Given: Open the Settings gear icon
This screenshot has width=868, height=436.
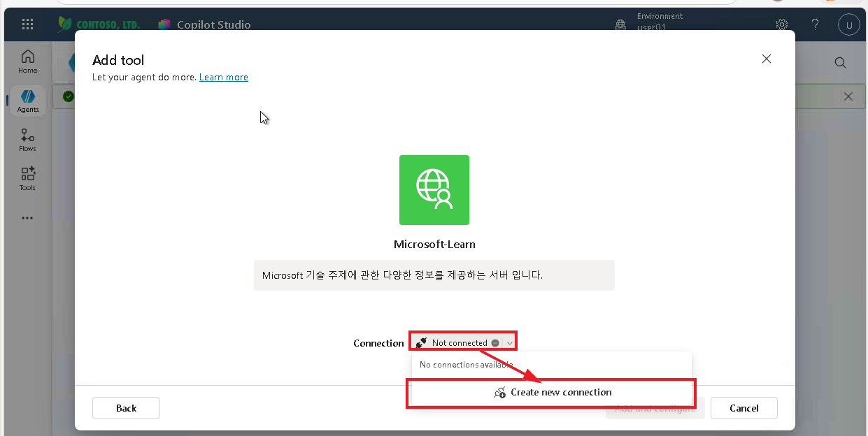Looking at the screenshot, I should tap(782, 24).
